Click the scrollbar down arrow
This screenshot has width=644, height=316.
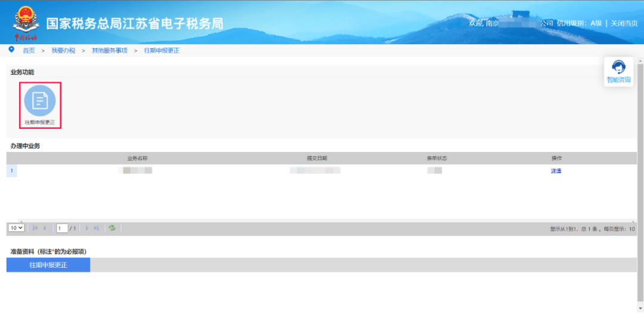pos(640,308)
